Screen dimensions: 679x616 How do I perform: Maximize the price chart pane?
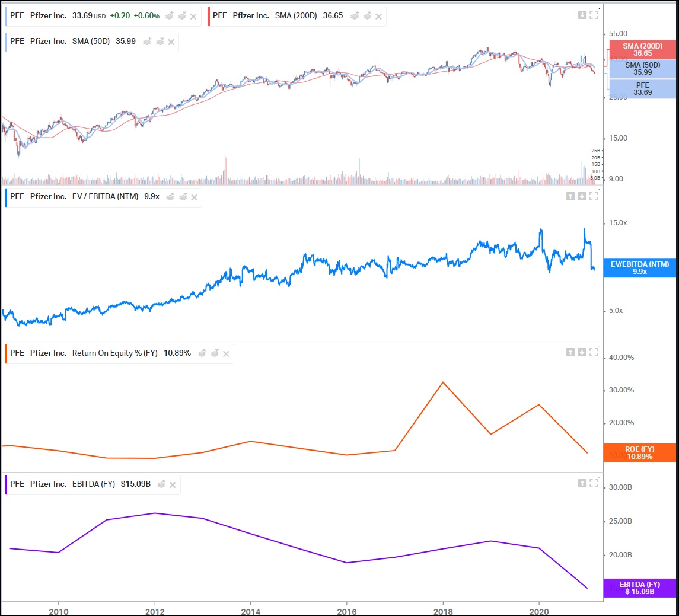pos(594,14)
